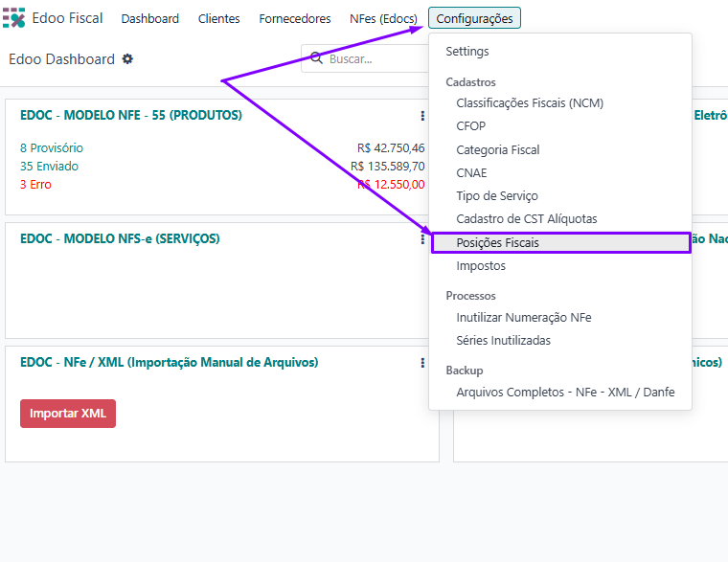The height and width of the screenshot is (562, 728).
Task: Open the 8 Provisório link
Action: [x=52, y=148]
